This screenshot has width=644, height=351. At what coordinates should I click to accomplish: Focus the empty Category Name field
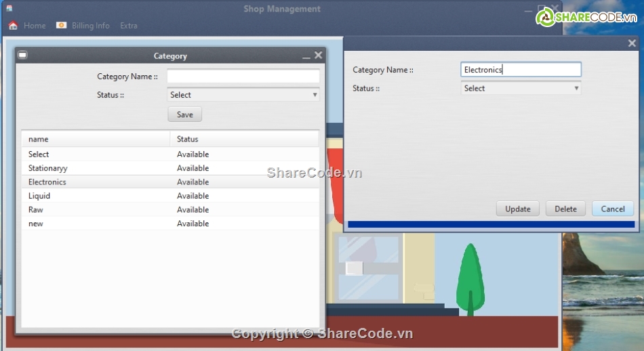click(x=243, y=77)
